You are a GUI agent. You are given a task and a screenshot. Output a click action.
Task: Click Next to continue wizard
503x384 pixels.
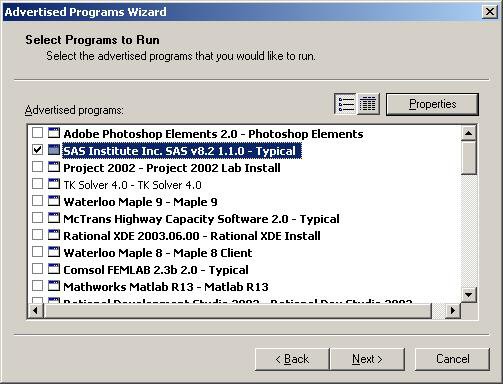click(367, 359)
